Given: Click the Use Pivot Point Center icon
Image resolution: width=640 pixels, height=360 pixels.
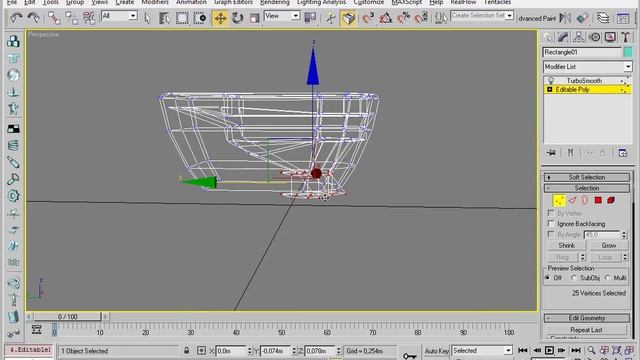Looking at the screenshot, I should pyautogui.click(x=311, y=18).
